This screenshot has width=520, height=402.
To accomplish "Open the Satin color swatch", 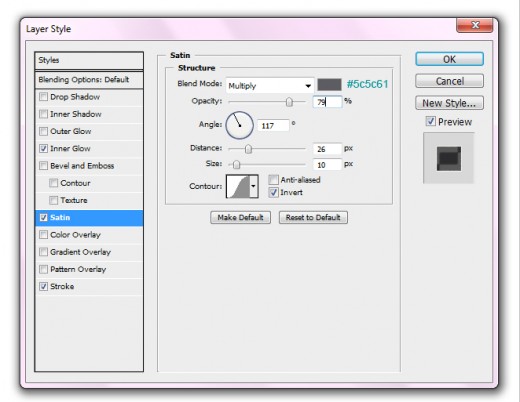I will coord(329,85).
